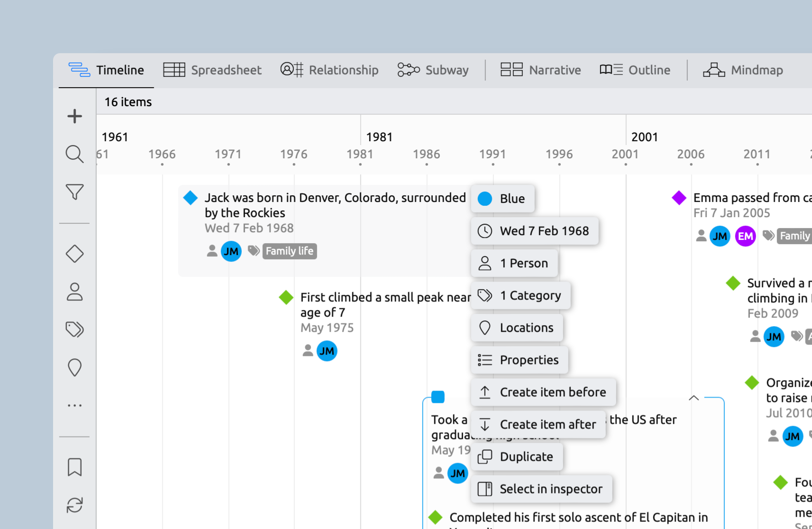
Task: Open the Locations menu entry
Action: (517, 328)
